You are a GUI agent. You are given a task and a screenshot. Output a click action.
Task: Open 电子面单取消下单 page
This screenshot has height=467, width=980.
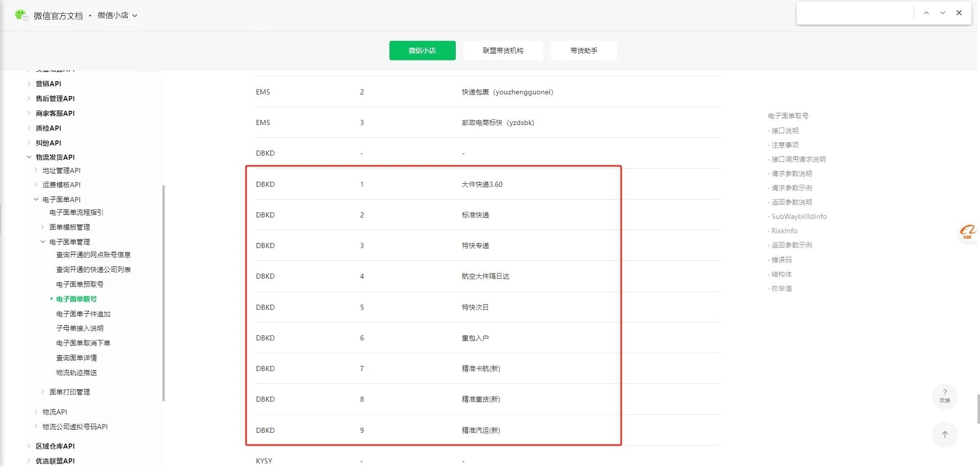click(x=83, y=343)
